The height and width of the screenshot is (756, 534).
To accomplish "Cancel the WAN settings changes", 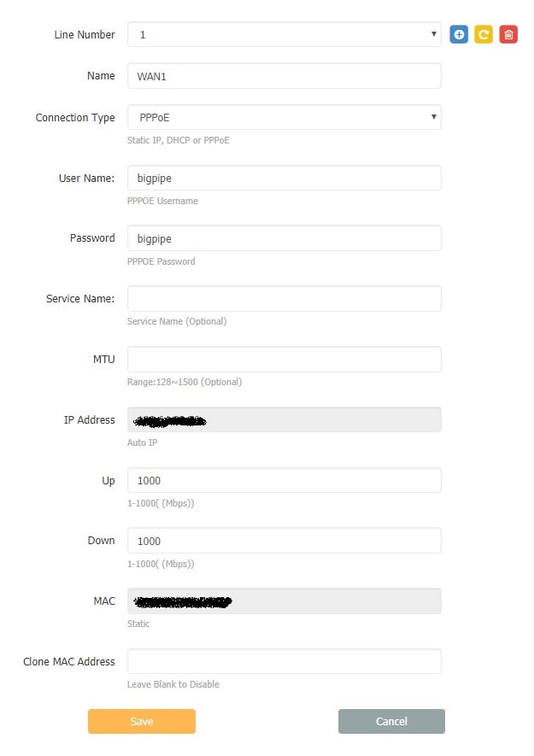I will 391,721.
